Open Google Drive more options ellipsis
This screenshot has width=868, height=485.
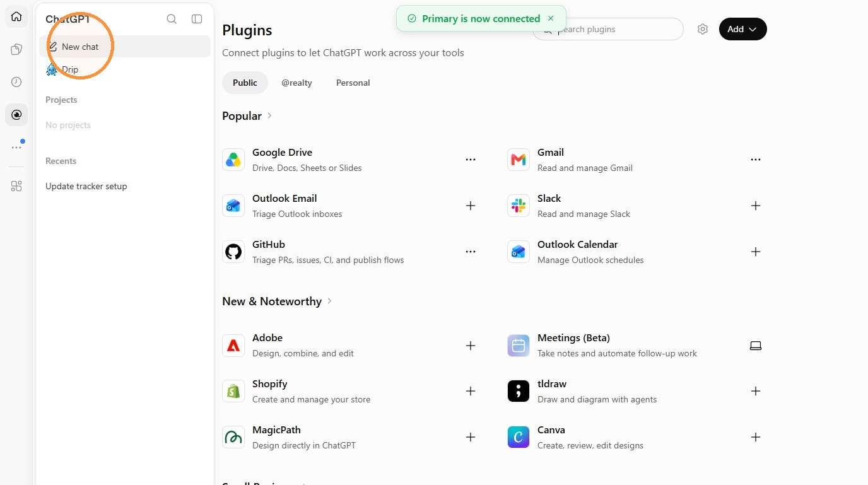point(471,160)
